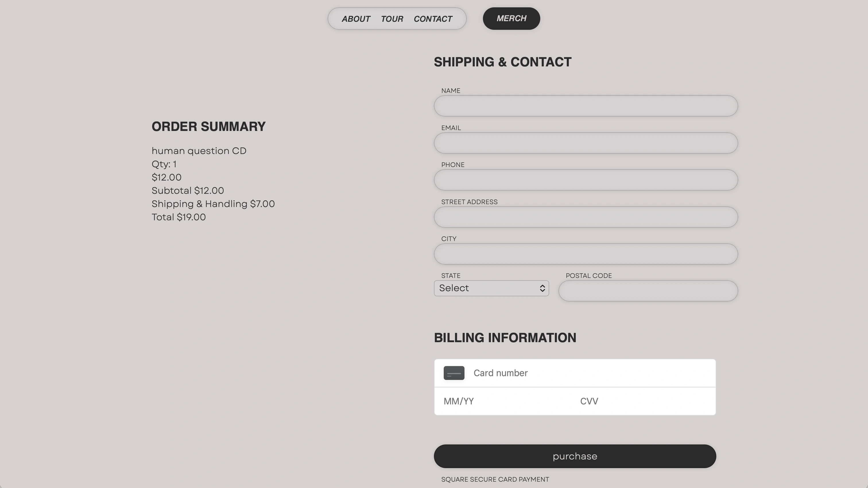The image size is (868, 488).
Task: Focus the Street Address field
Action: click(x=586, y=217)
